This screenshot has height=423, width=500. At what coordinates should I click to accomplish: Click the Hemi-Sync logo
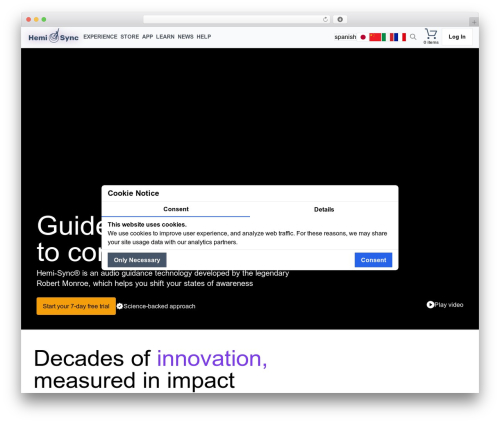pos(53,36)
